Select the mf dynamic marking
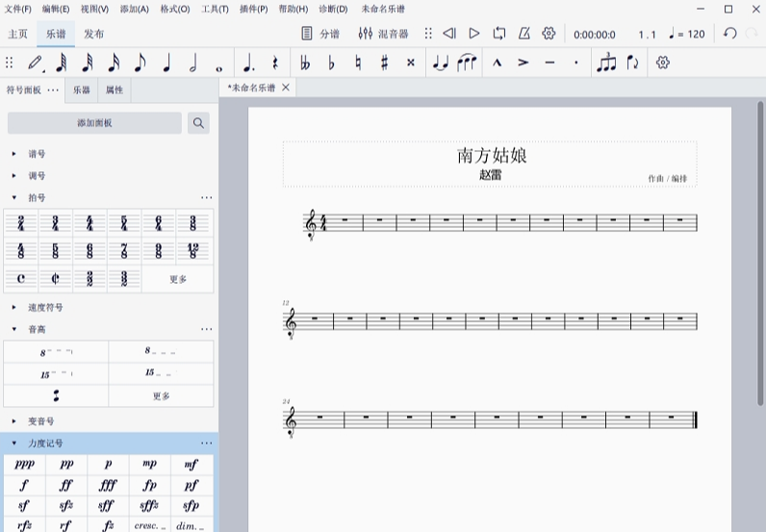The image size is (766, 532). 191,464
